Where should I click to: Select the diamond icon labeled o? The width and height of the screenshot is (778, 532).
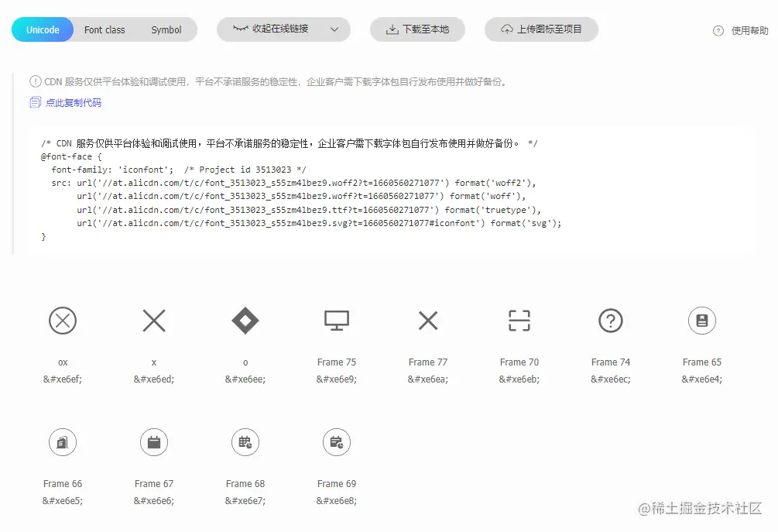click(x=245, y=321)
